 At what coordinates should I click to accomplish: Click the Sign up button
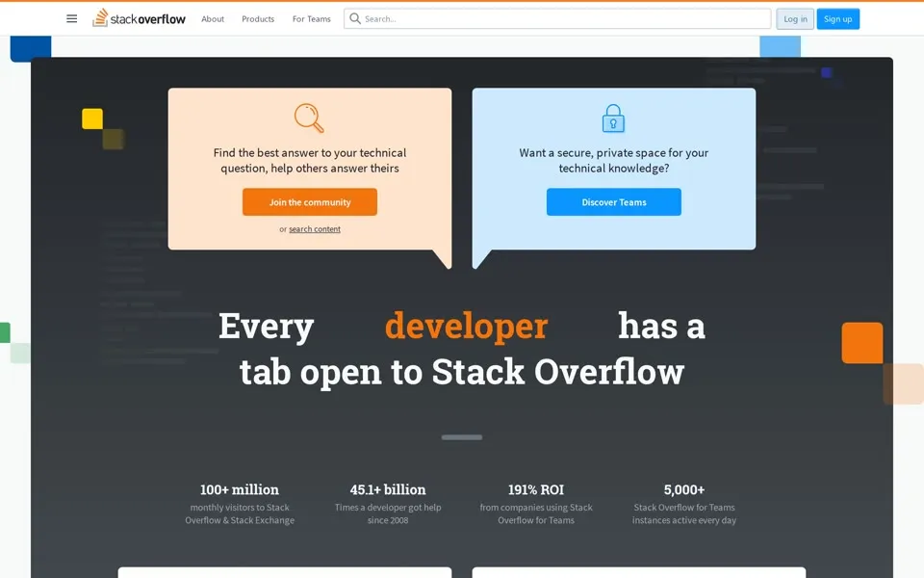[x=838, y=19]
